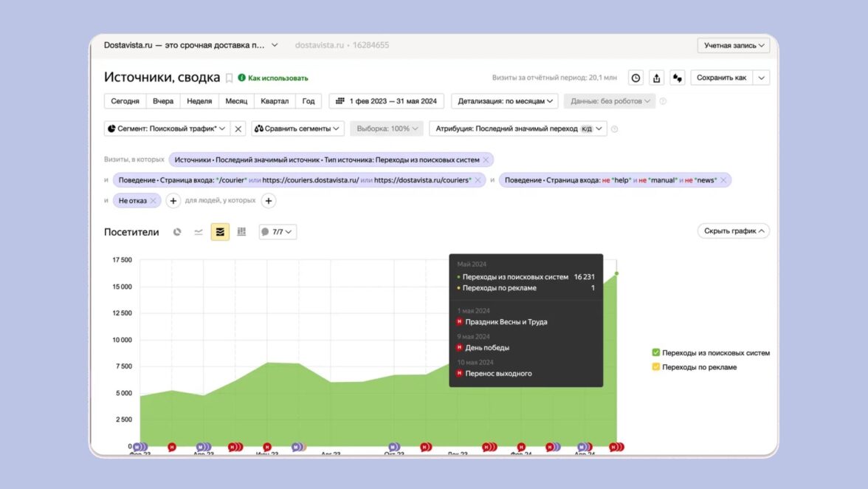Open the Детализация: по месяцам dropdown
This screenshot has width=868, height=489.
(505, 101)
